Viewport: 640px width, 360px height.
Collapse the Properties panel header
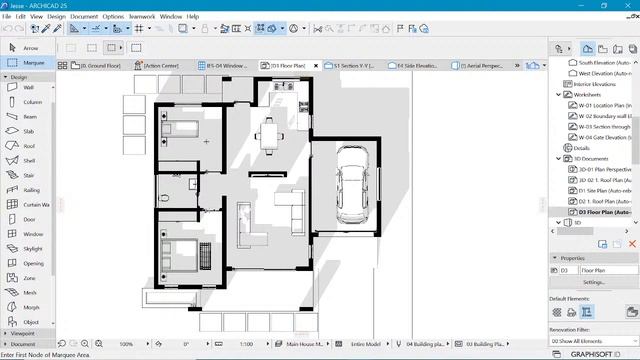click(555, 258)
